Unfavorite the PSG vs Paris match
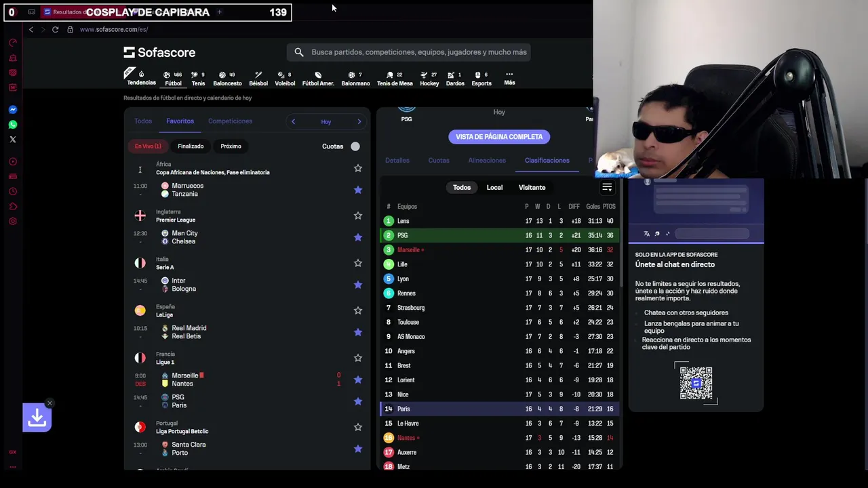Screen dimensions: 868x488 pyautogui.click(x=358, y=401)
